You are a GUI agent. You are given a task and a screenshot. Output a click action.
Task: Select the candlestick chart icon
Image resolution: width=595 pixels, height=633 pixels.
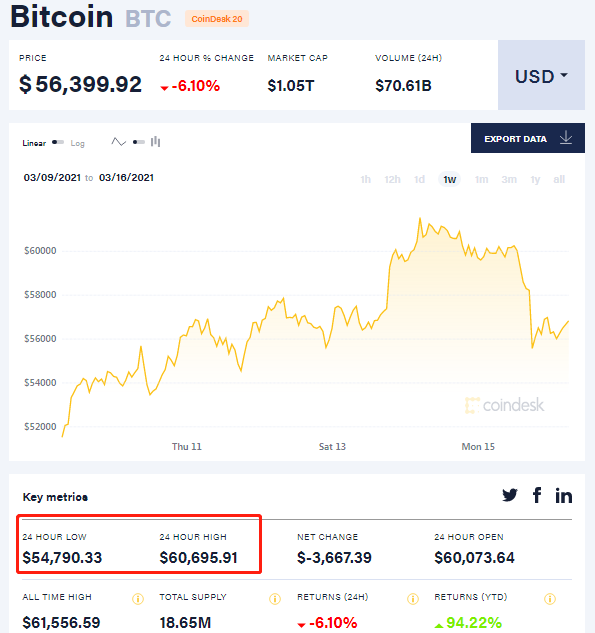tap(155, 142)
